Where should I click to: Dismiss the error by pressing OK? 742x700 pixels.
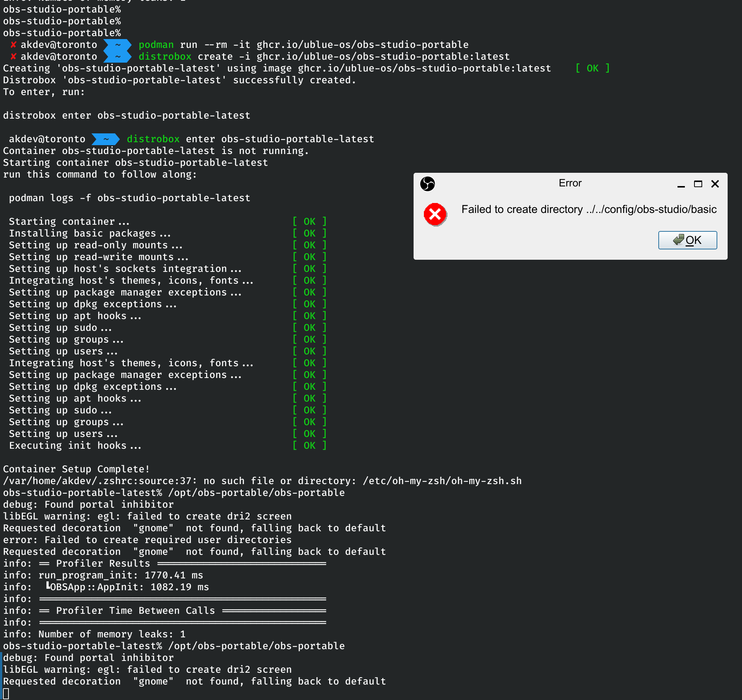[x=687, y=240]
